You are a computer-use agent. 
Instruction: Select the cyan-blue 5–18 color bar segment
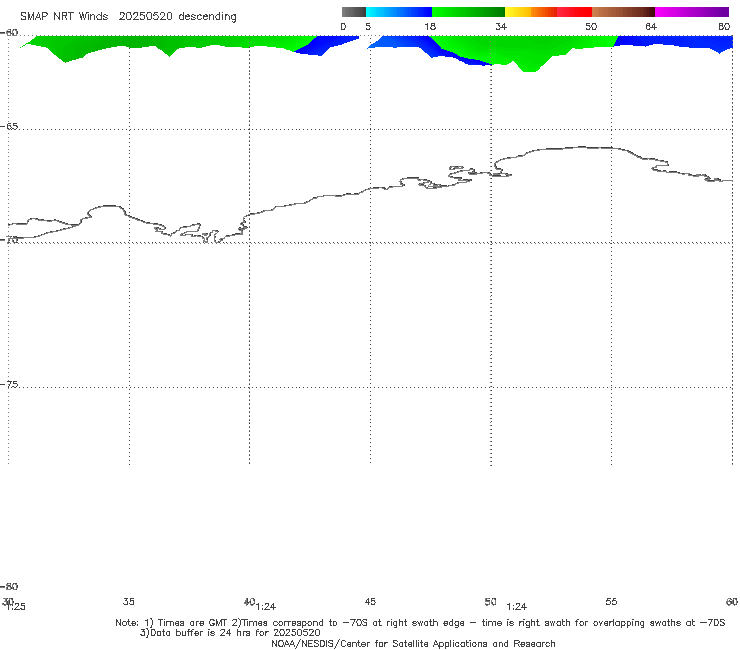click(399, 11)
